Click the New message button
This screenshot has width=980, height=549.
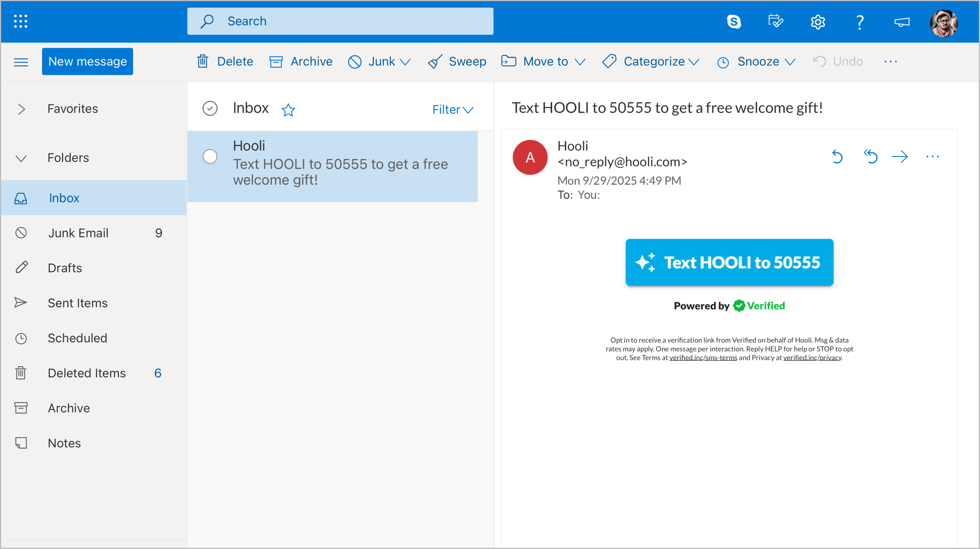click(x=87, y=61)
